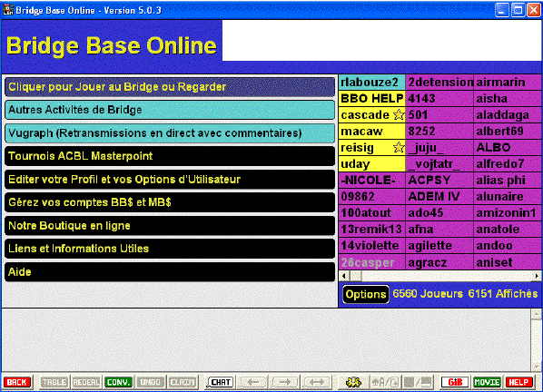
Task: Select player 26casper in the list
Action: (372, 262)
